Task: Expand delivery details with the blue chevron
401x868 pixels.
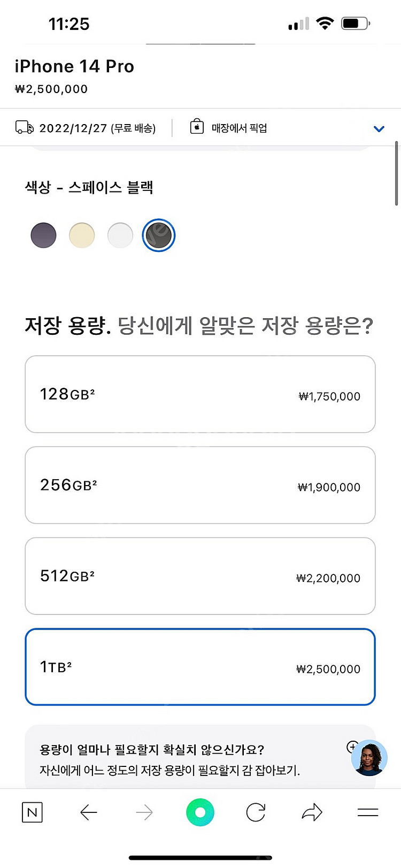Action: pos(379,128)
